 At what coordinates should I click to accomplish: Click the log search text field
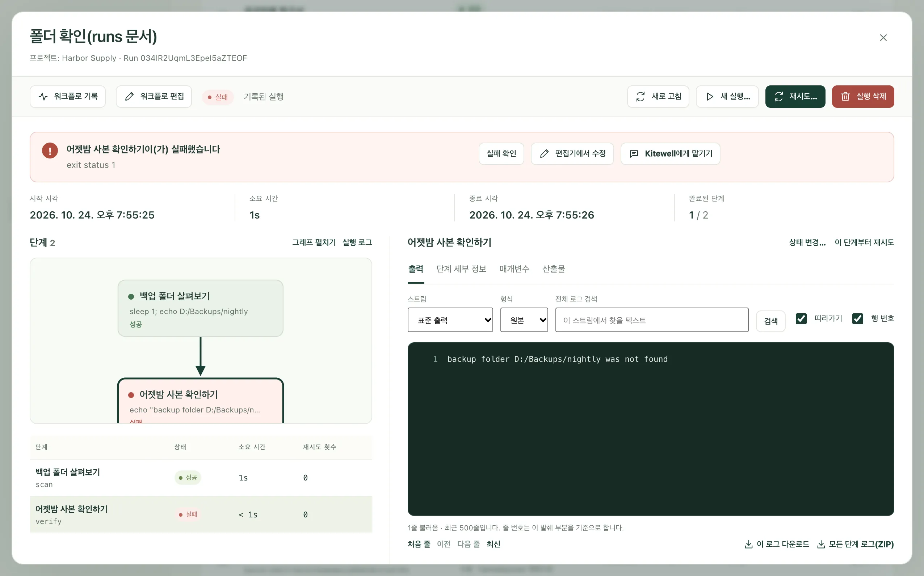(x=652, y=320)
